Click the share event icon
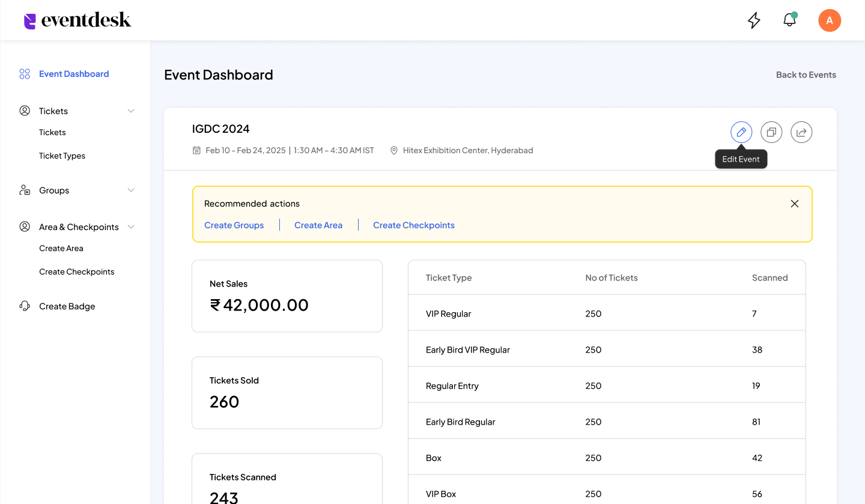This screenshot has height=504, width=865. coord(801,132)
